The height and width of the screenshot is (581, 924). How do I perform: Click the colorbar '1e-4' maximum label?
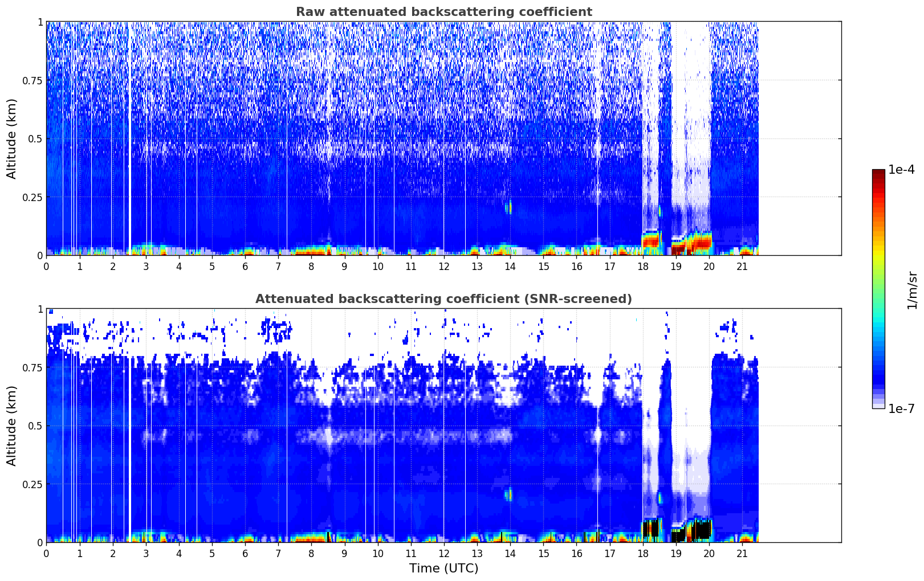(x=901, y=170)
